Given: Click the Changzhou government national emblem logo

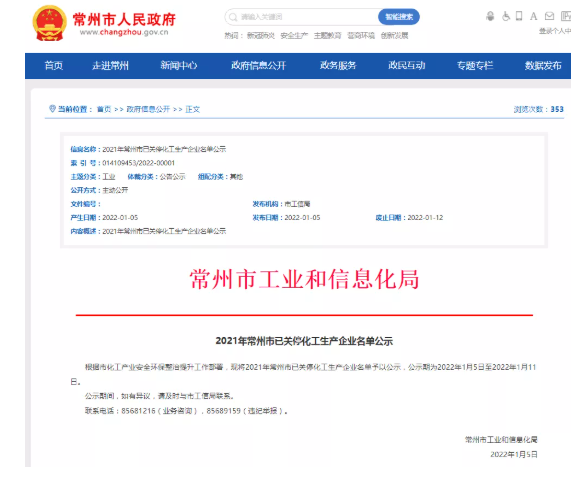Looking at the screenshot, I should point(50,23).
